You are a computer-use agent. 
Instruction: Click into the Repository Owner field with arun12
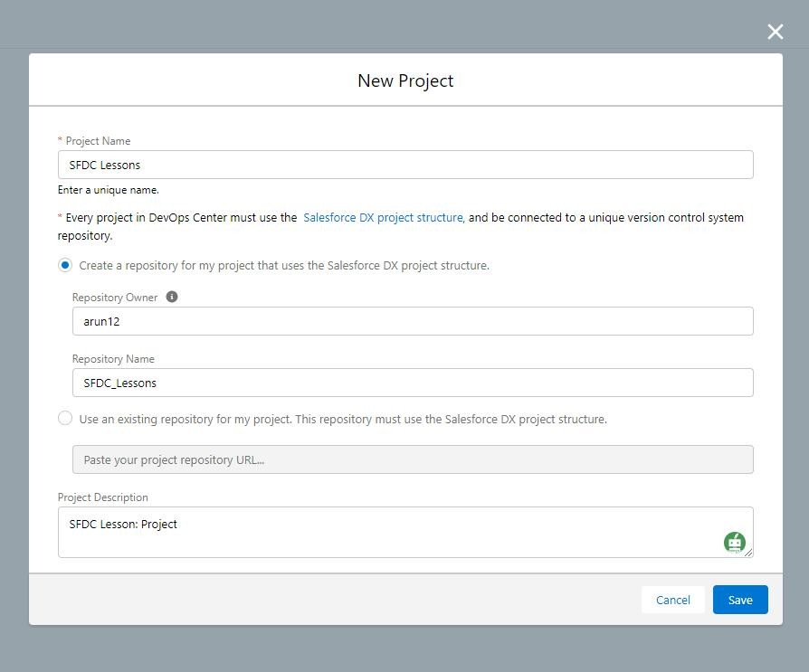coord(413,321)
